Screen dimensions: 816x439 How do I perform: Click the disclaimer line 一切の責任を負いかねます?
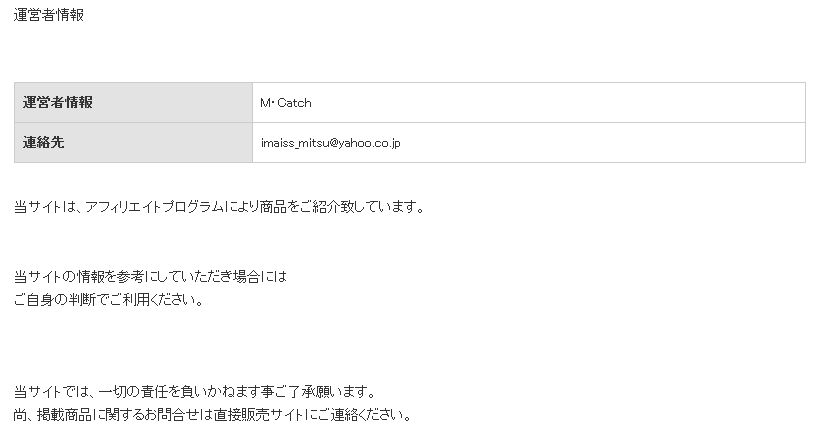coord(194,392)
